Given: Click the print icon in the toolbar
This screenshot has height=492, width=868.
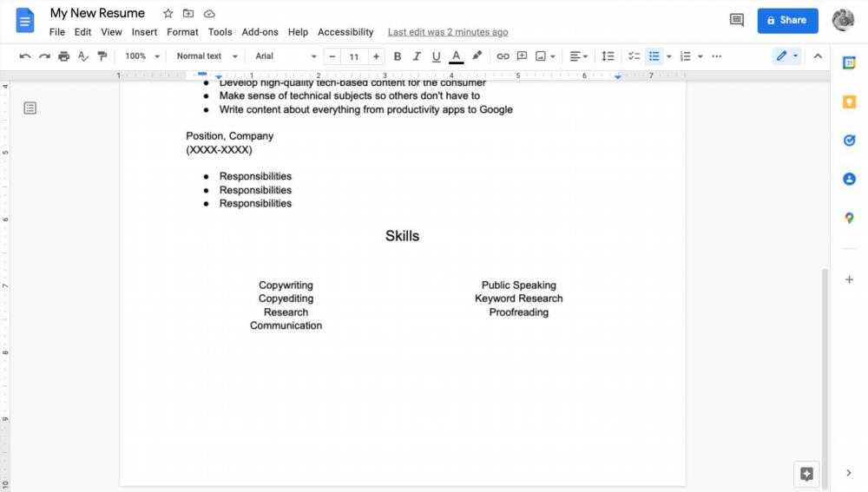Looking at the screenshot, I should [63, 56].
